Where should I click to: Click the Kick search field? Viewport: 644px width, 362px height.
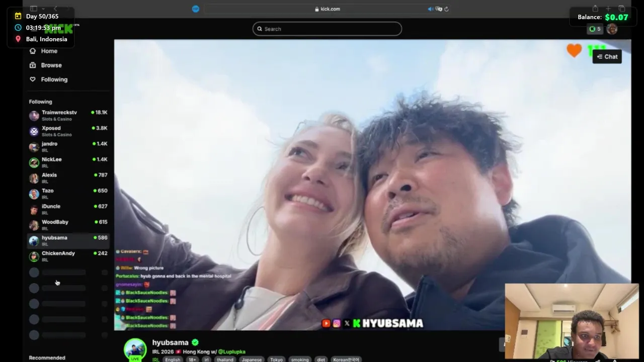tap(327, 29)
